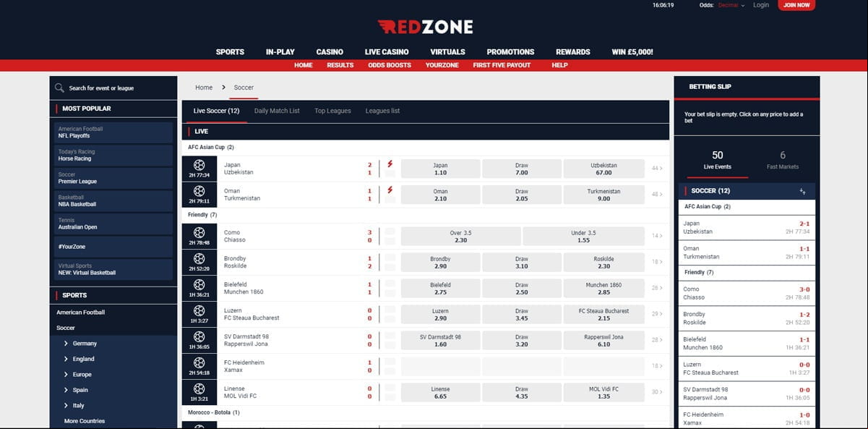Screen dimensions: 868x429
Task: Open FIRST FIVE PAYOUT link
Action: [x=502, y=65]
